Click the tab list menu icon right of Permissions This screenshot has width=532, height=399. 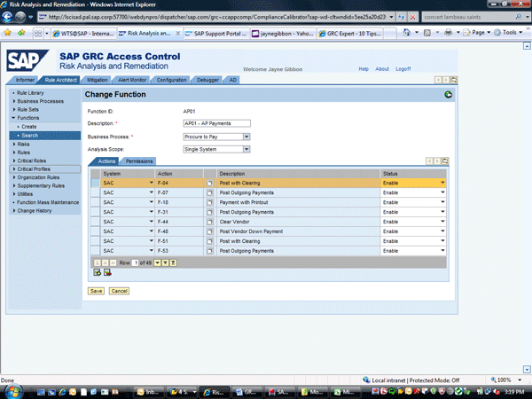pyautogui.click(x=445, y=161)
